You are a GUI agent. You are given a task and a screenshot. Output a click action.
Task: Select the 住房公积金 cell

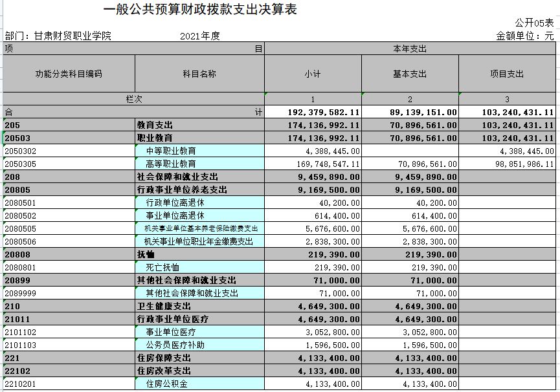[199, 384]
